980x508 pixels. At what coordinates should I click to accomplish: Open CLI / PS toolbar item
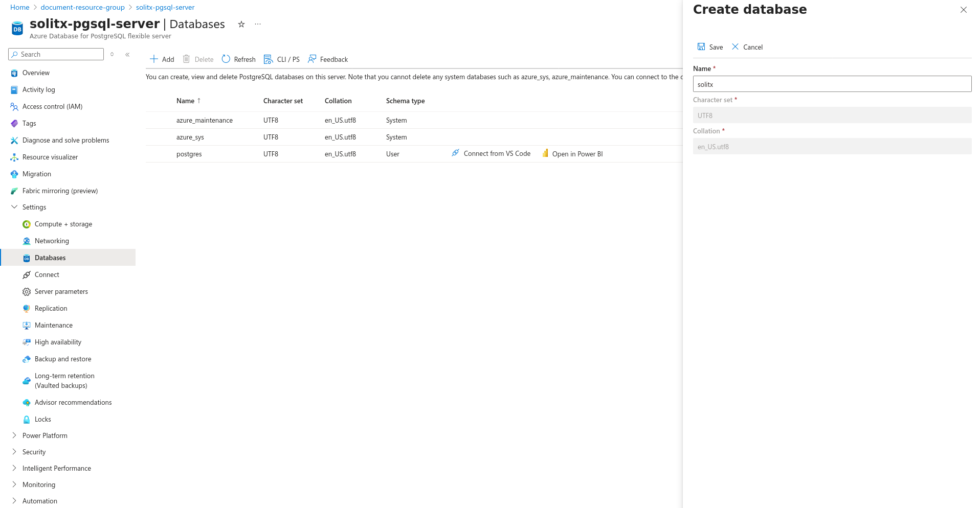(282, 59)
